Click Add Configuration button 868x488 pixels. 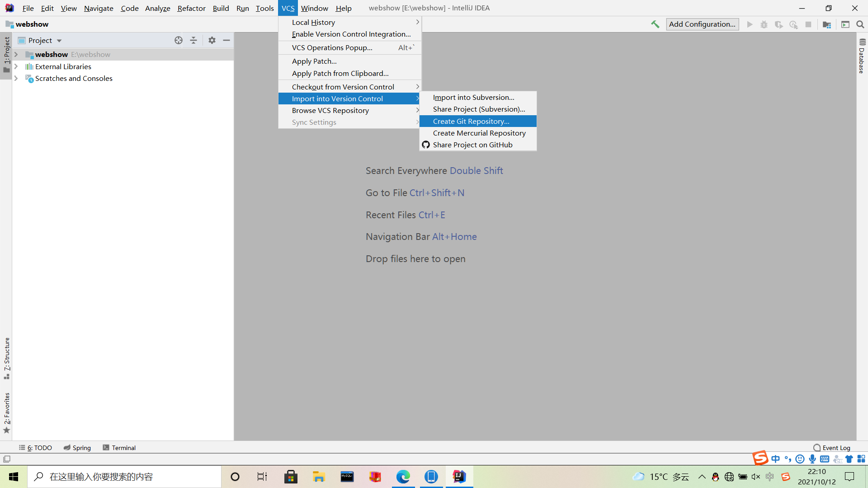pos(702,24)
